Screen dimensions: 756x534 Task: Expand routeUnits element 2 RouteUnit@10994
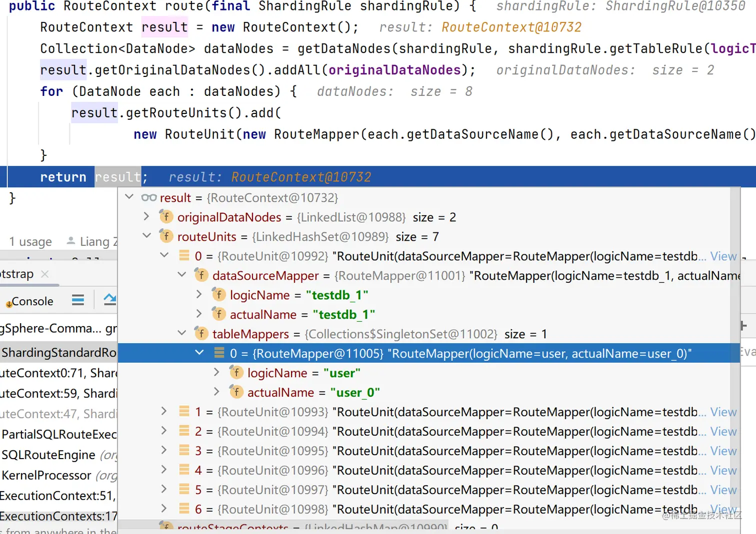164,431
